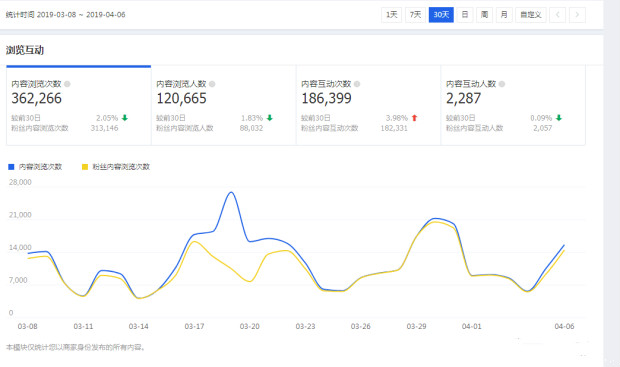Toggle blue 内容浏览次数 legend swatch
Image resolution: width=620 pixels, height=367 pixels.
[x=11, y=167]
